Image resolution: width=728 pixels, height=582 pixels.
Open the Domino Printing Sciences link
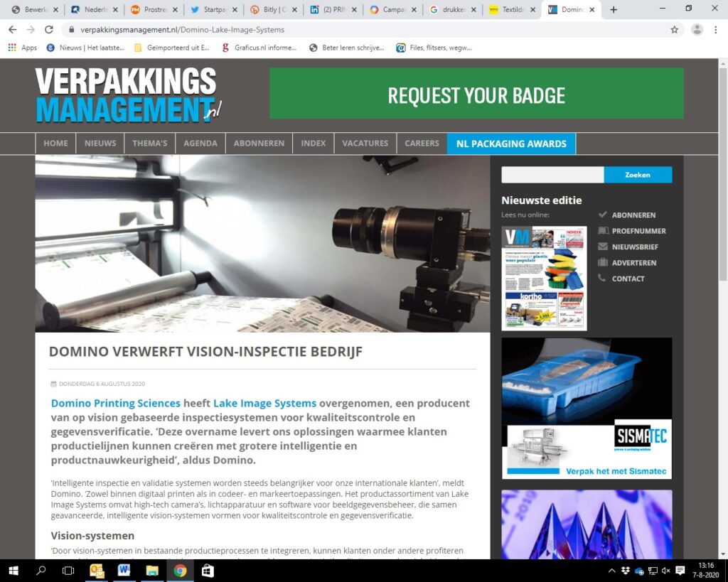[x=116, y=403]
